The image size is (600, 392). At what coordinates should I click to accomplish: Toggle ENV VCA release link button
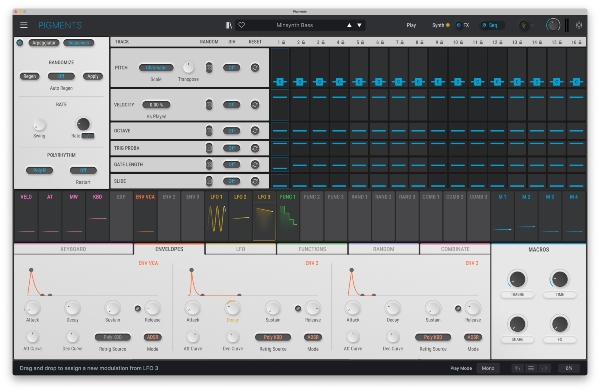138,308
